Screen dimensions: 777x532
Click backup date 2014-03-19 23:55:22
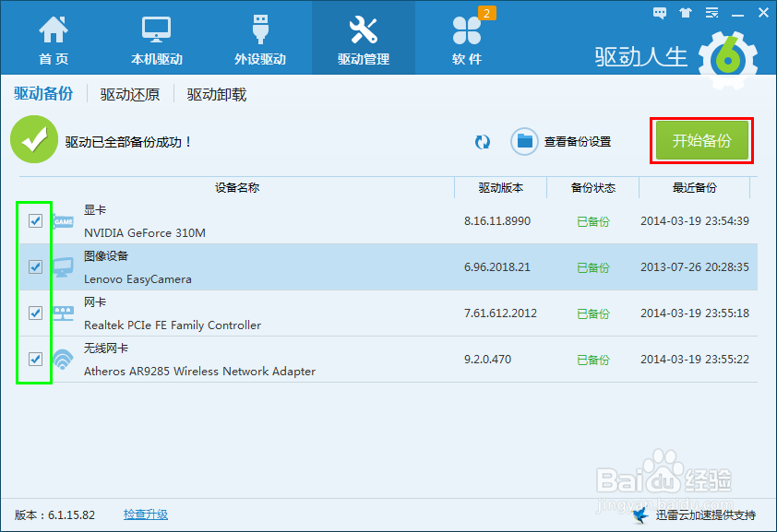(x=695, y=360)
